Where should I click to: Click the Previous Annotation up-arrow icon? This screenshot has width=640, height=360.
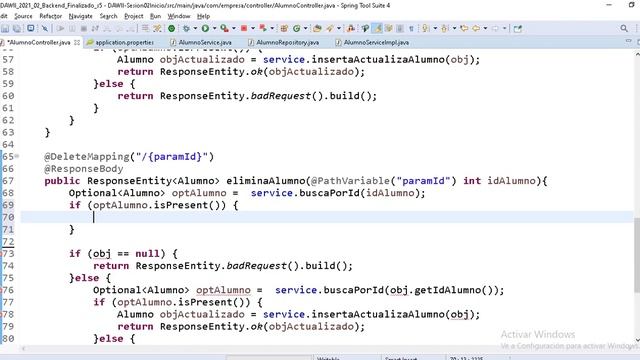pos(444,29)
